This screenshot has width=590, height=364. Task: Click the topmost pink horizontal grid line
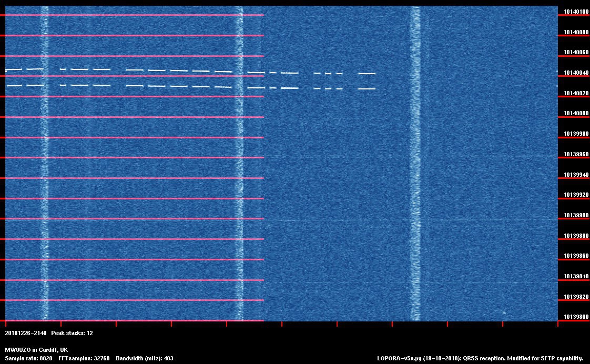134,15
